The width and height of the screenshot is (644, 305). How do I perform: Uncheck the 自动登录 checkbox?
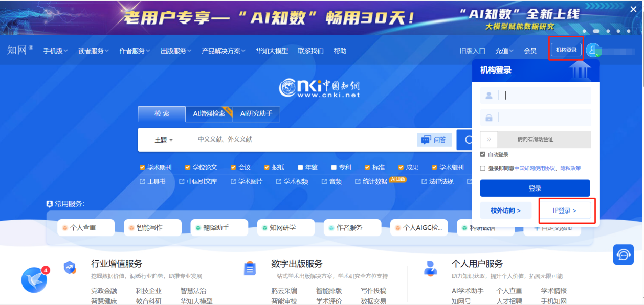pos(483,154)
